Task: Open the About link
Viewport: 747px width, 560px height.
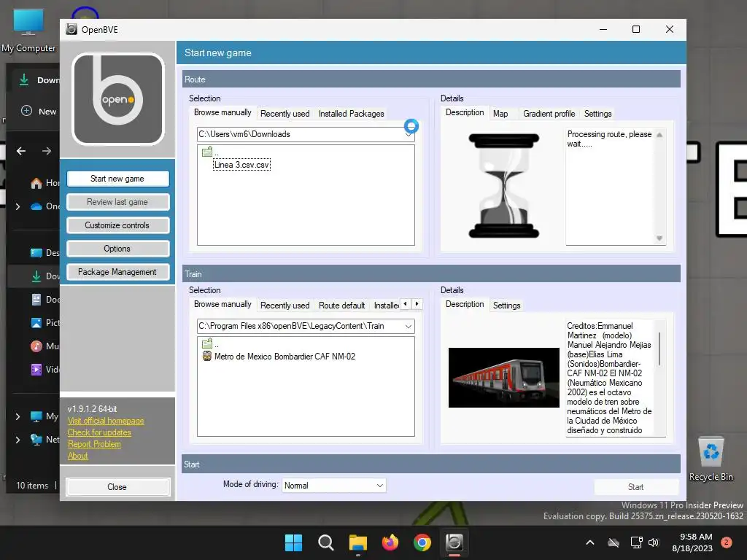Action: click(x=77, y=456)
